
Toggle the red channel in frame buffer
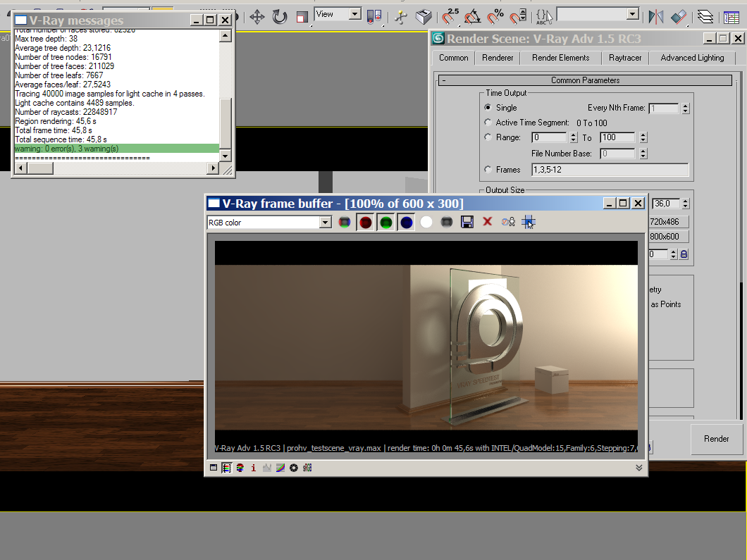366,223
